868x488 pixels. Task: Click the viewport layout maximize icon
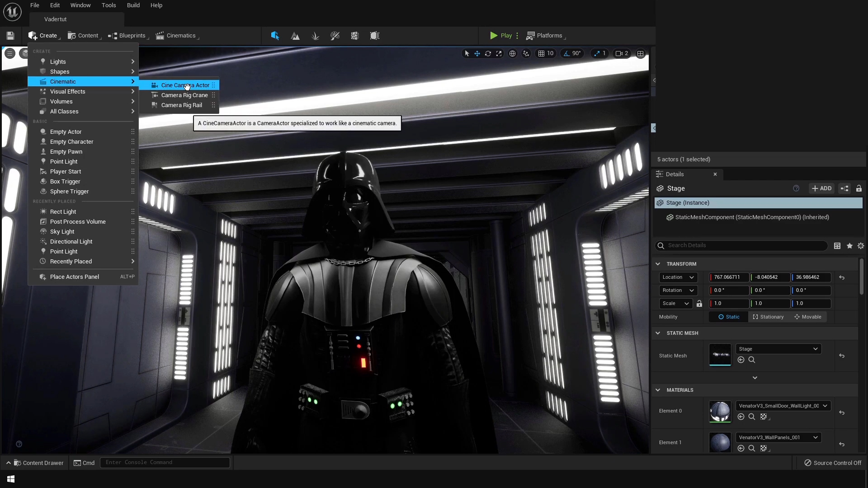click(640, 53)
